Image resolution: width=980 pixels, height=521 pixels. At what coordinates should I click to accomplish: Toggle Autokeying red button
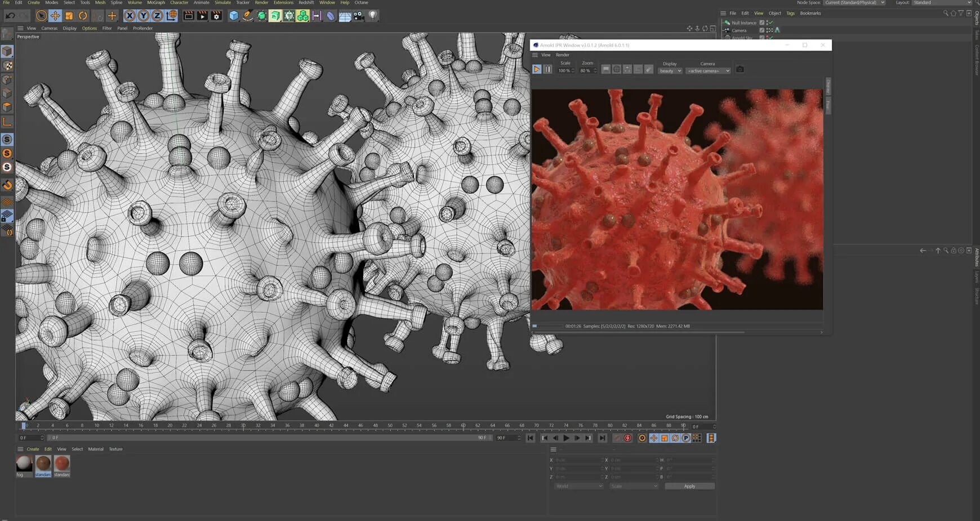tap(628, 438)
